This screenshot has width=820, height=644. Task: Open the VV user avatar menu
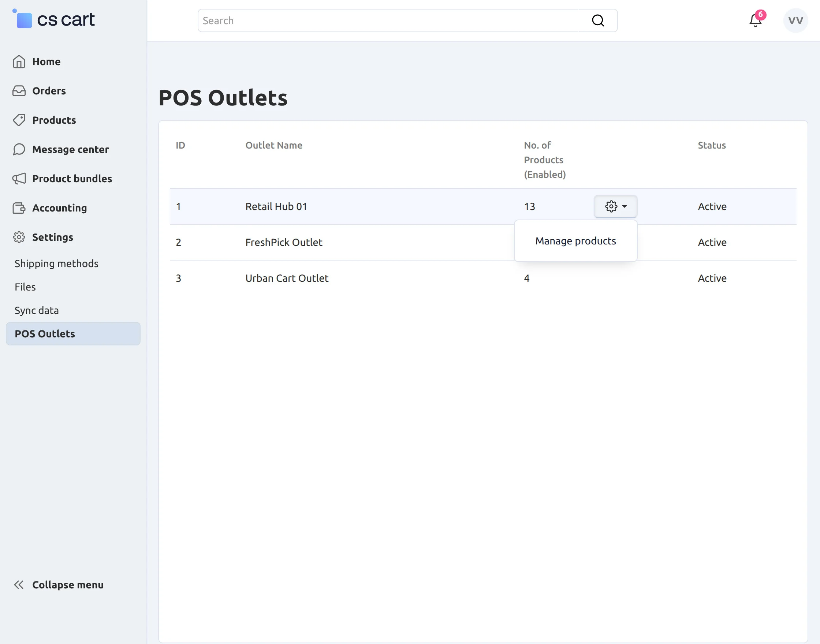[x=795, y=20]
